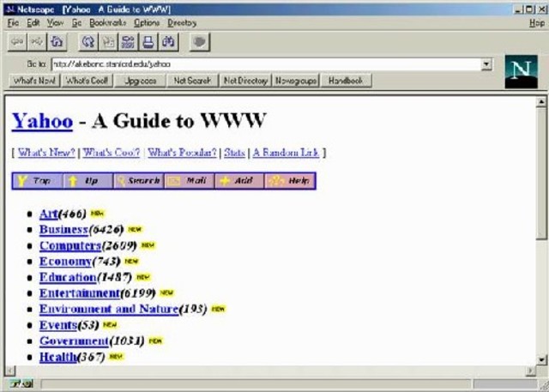Click the Stop loading toolbar icon

pyautogui.click(x=200, y=42)
